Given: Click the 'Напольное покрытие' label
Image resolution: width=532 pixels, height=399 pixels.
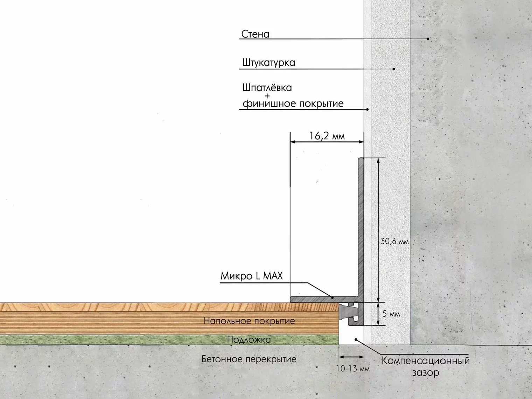Looking at the screenshot, I should [249, 321].
